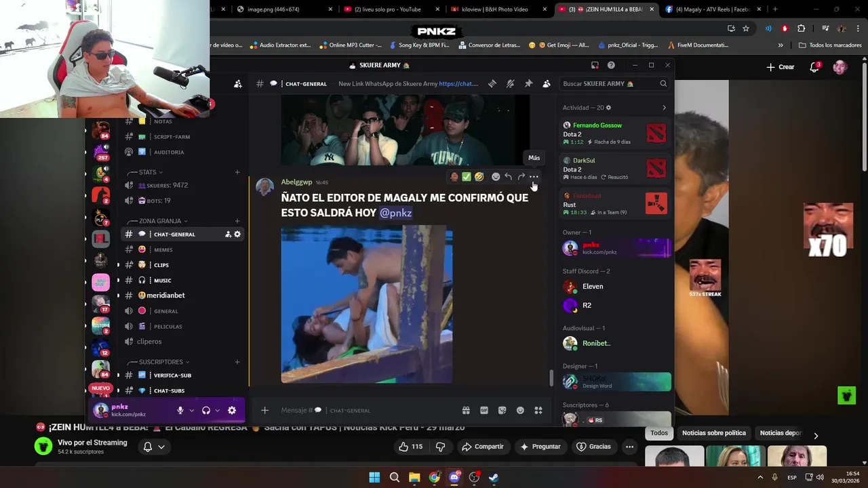The height and width of the screenshot is (488, 868).
Task: Create invite for CHAT-GENERAL channel
Action: [228, 235]
